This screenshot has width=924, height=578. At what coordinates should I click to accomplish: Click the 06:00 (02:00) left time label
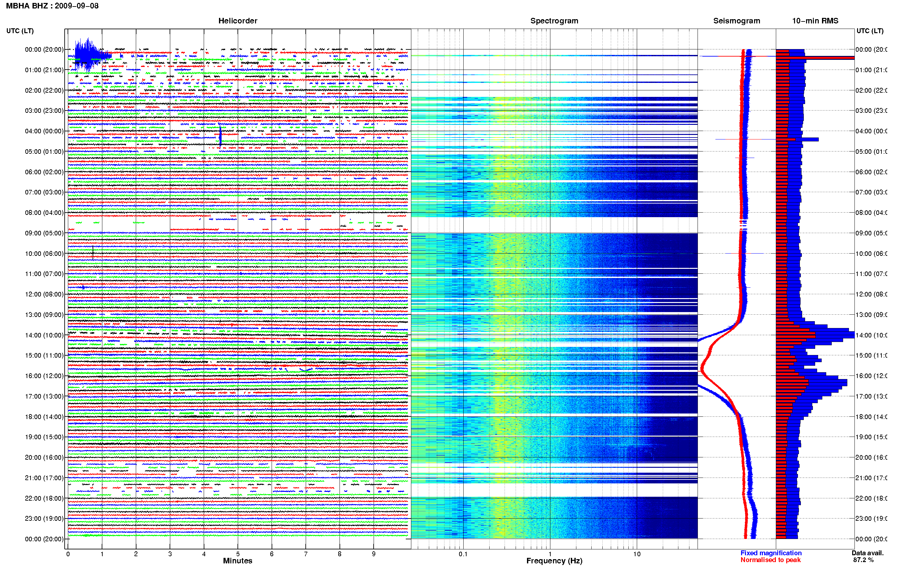click(x=44, y=172)
